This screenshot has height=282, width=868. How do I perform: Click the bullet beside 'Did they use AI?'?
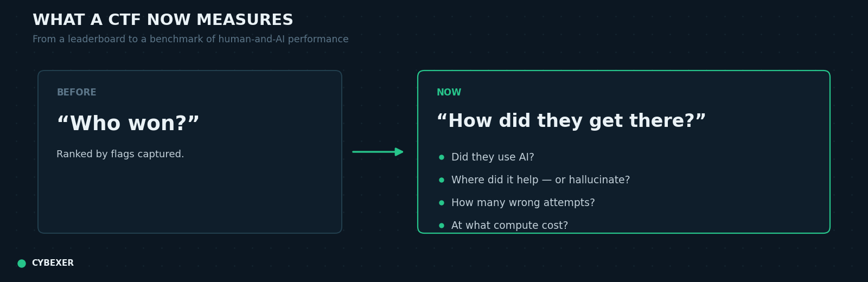[x=442, y=157]
